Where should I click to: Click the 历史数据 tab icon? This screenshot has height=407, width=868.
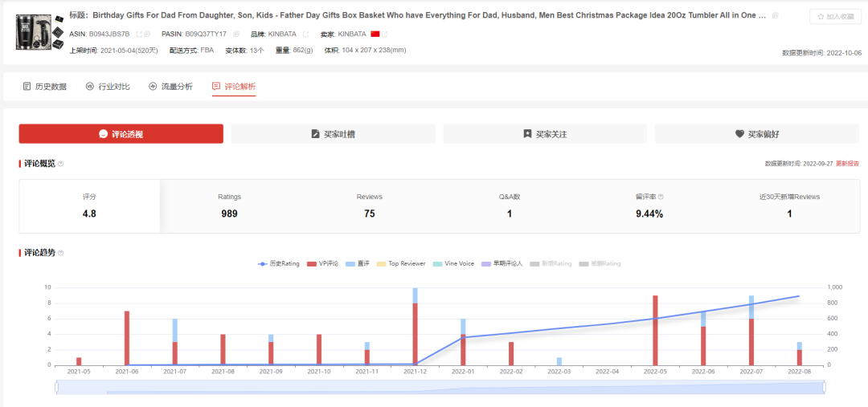pos(27,86)
